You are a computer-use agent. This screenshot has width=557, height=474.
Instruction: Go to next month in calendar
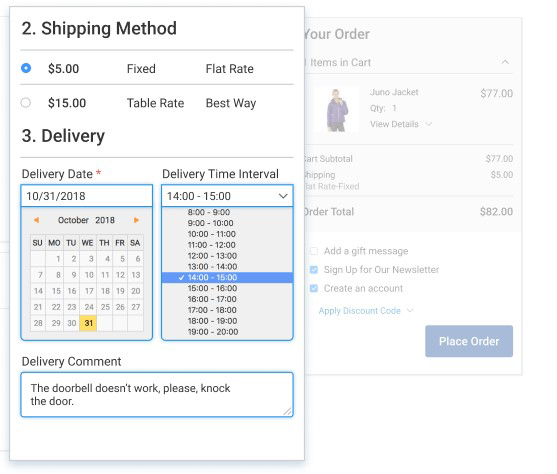[x=136, y=220]
